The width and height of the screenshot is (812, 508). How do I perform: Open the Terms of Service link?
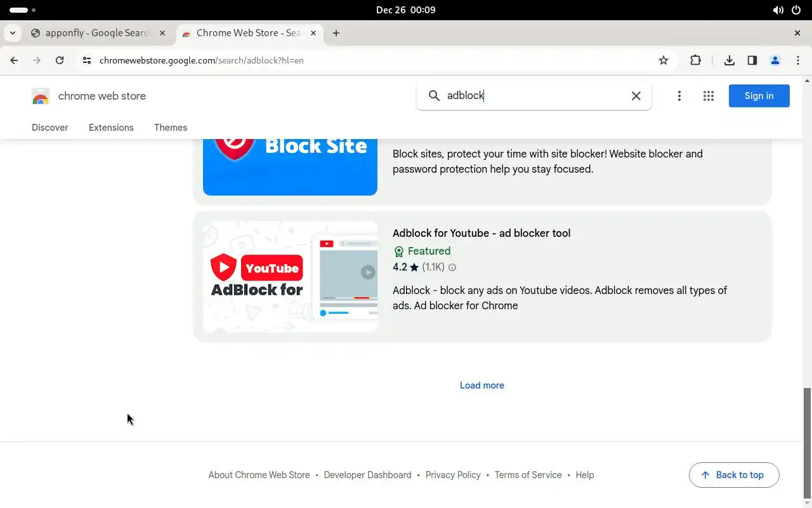(528, 475)
